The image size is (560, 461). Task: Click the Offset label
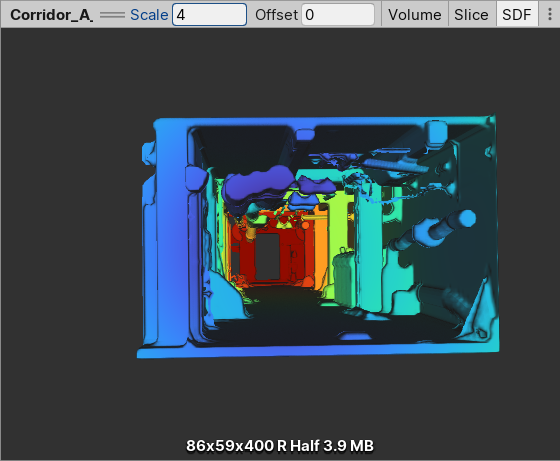coord(276,15)
